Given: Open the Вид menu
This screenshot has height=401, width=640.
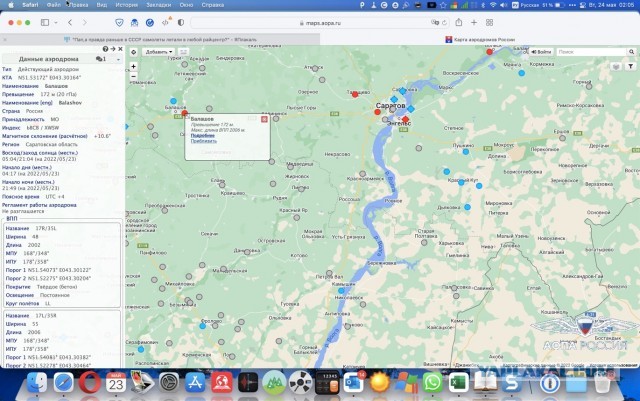Looking at the screenshot, I should click(102, 5).
